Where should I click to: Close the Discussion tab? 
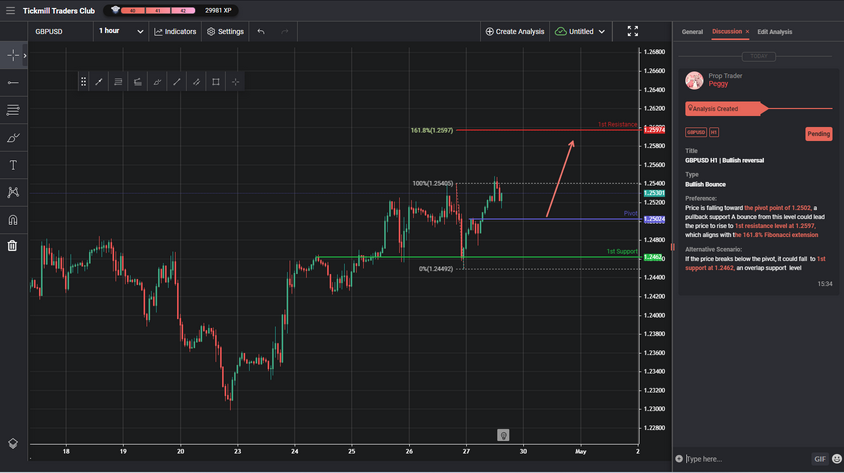pos(747,32)
